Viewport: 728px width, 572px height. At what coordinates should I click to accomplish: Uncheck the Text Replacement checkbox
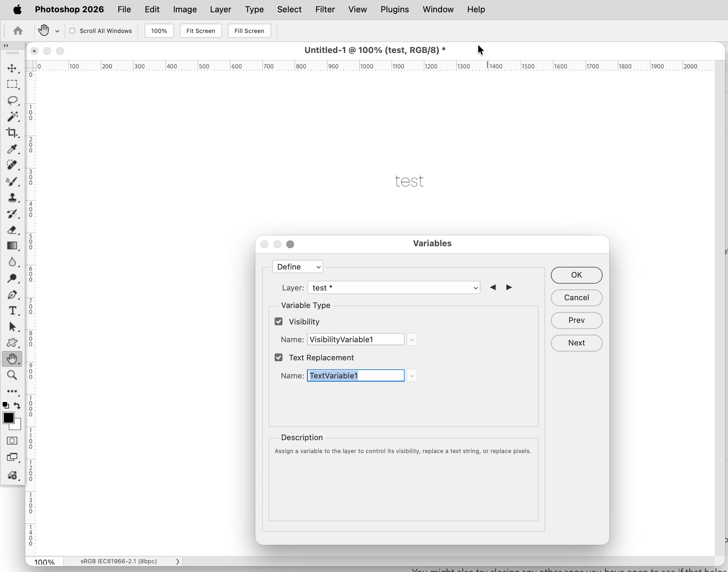[x=279, y=357]
